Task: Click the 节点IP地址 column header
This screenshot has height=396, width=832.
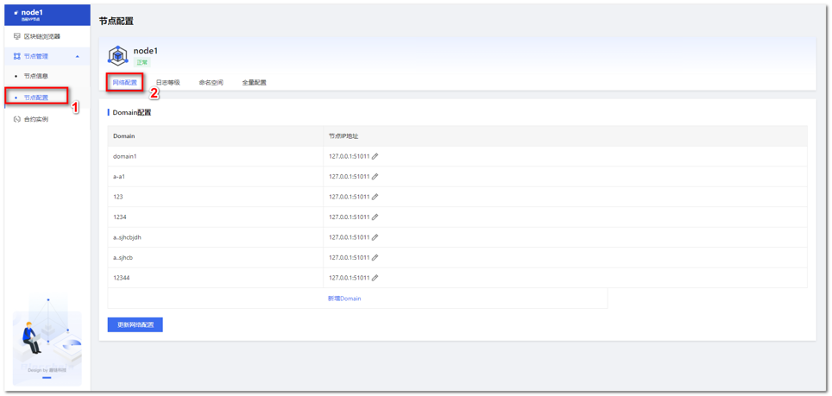Action: tap(566, 136)
